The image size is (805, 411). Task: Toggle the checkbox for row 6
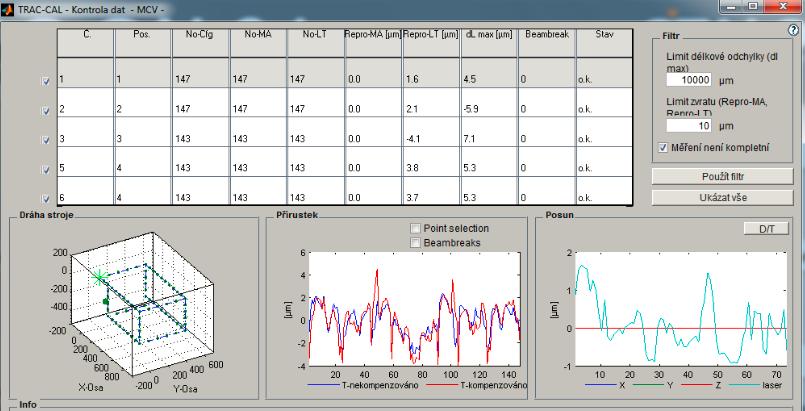point(46,199)
